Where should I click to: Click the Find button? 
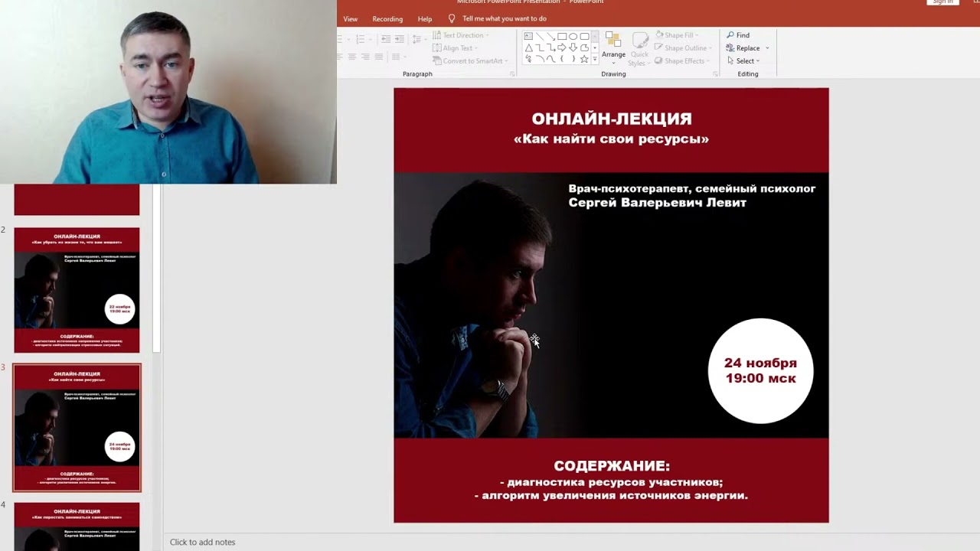tap(738, 35)
